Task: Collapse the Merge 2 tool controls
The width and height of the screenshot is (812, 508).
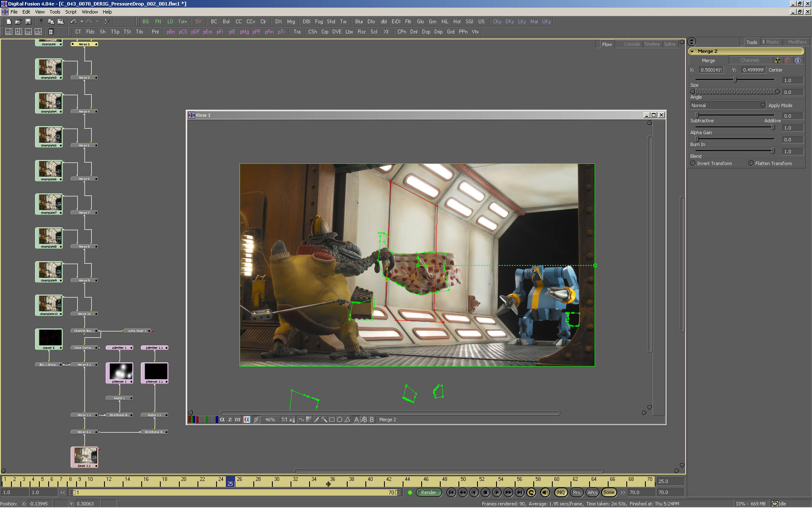Action: click(692, 51)
